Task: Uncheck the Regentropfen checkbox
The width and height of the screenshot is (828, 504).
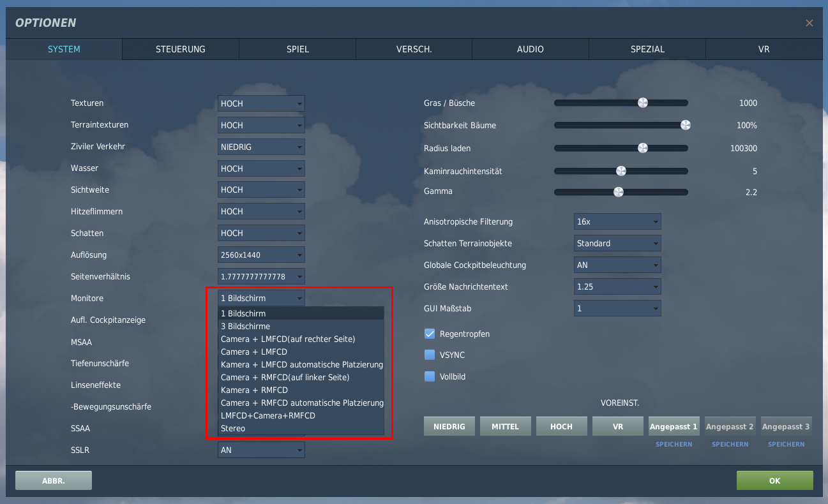Action: (430, 334)
